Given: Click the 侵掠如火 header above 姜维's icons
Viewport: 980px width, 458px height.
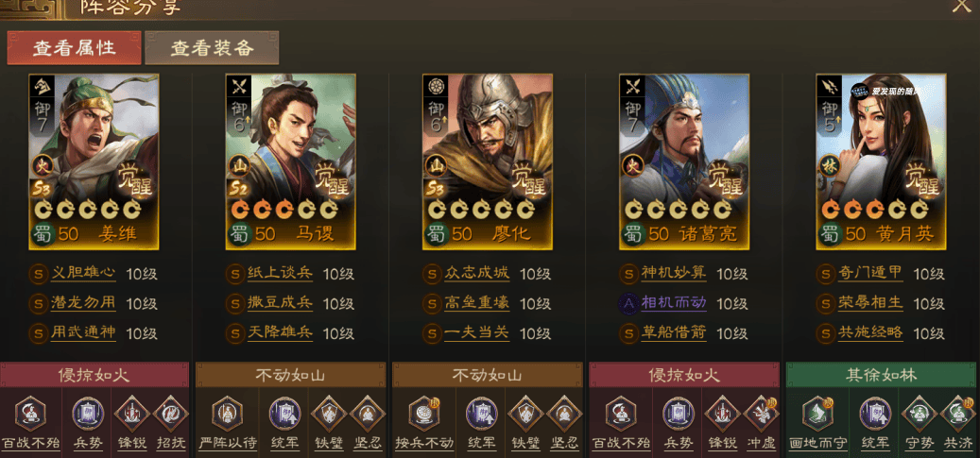Looking at the screenshot, I should pos(94,375).
